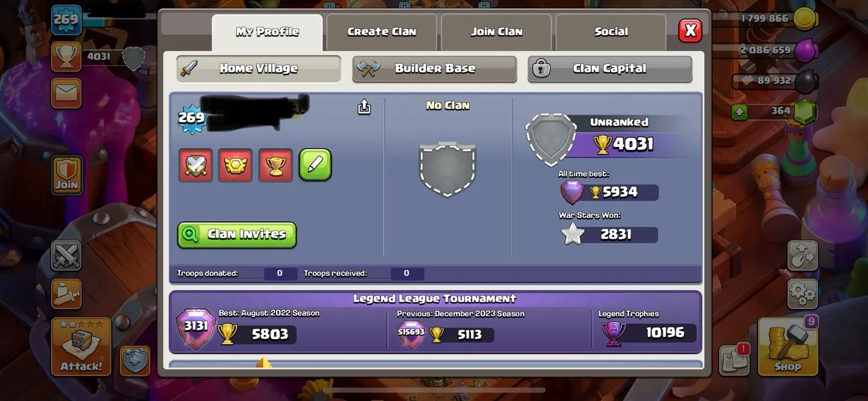Add gems with the green plus
Screen dimensions: 868x401
click(x=739, y=112)
